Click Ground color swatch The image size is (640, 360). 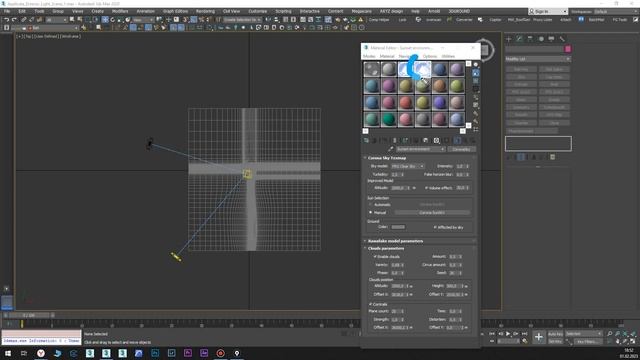click(x=398, y=227)
